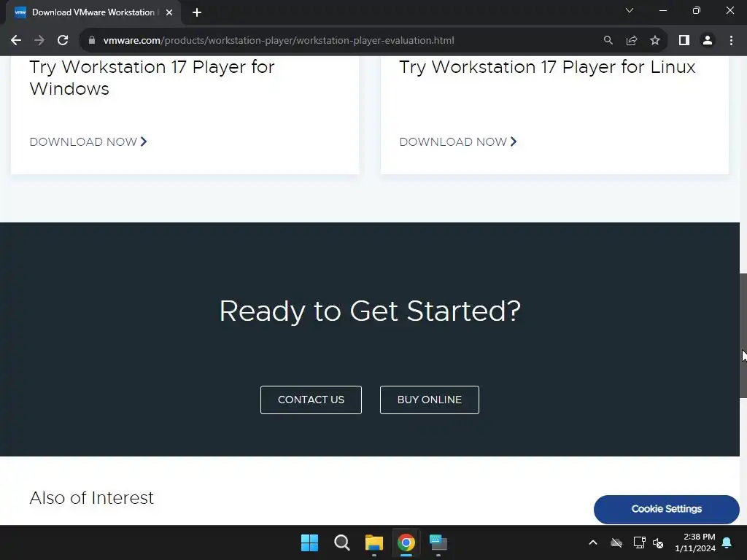Open Windows taskbar search
This screenshot has width=747, height=560.
tap(342, 542)
